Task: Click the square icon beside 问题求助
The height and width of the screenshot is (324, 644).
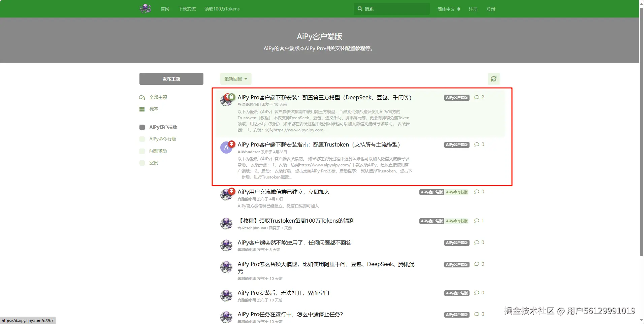Action: 142,151
